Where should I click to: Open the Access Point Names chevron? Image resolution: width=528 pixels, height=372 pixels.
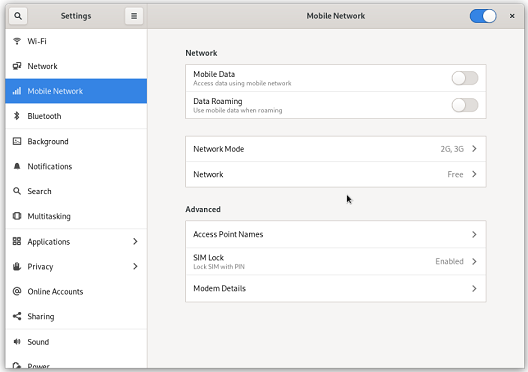474,234
